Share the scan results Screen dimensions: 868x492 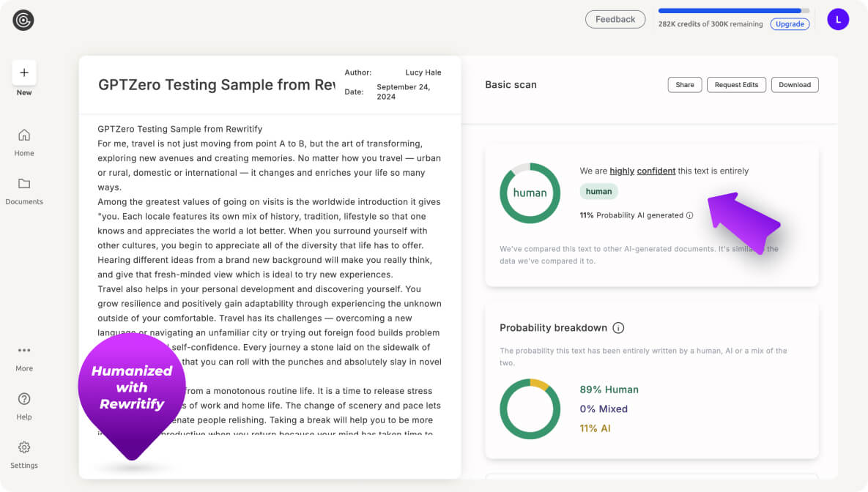coord(684,85)
